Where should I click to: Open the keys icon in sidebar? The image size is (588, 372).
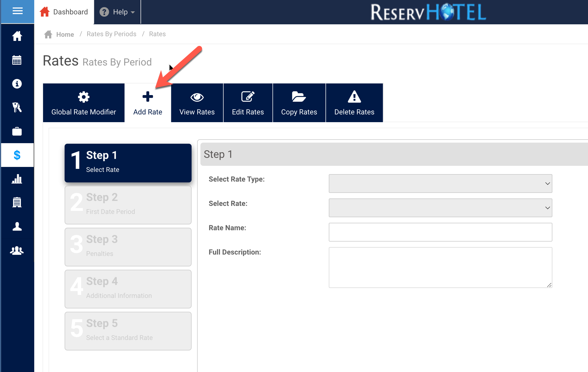coord(17,108)
